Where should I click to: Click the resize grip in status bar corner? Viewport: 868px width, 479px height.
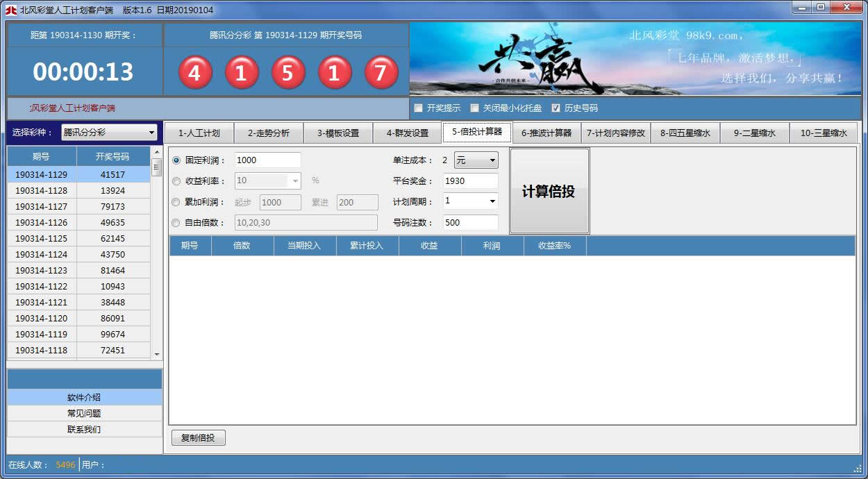tap(858, 467)
